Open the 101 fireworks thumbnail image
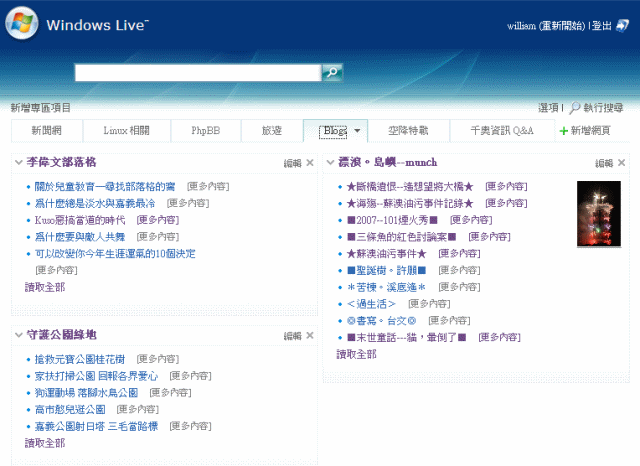 pyautogui.click(x=599, y=214)
